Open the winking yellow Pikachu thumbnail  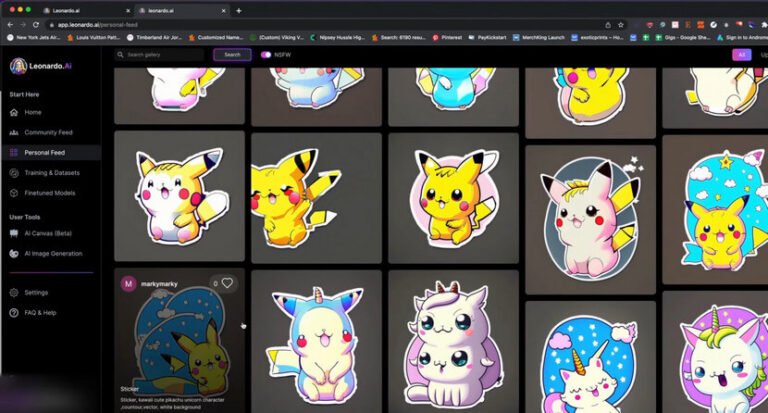[316, 198]
